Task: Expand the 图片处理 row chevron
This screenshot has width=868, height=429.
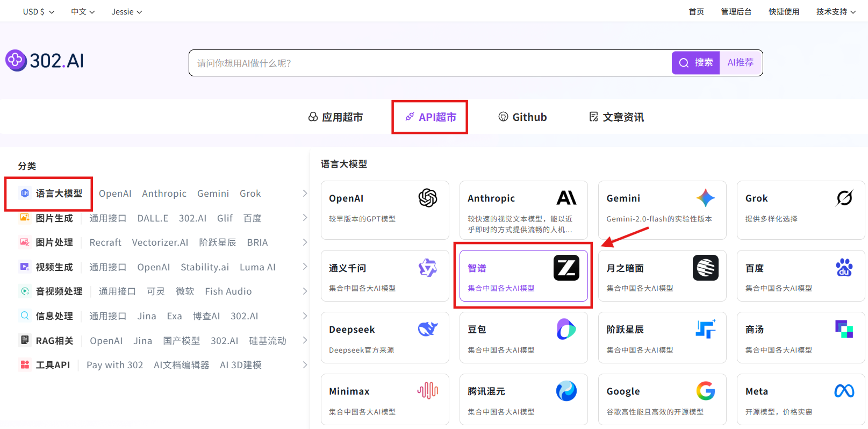Action: click(x=305, y=242)
